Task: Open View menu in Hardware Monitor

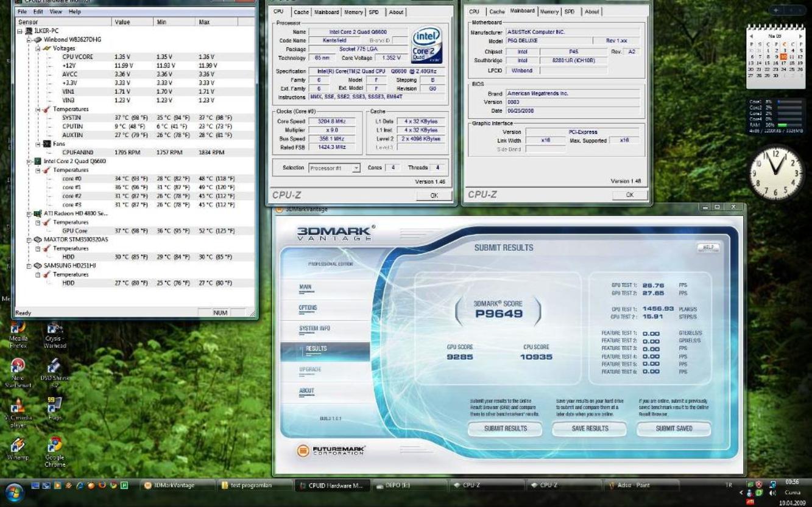Action: point(56,12)
